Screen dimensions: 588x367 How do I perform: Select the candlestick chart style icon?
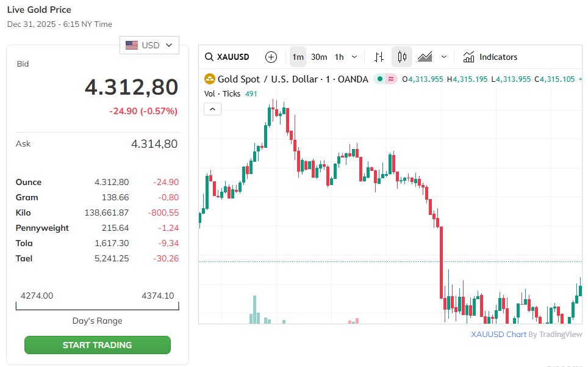(402, 57)
